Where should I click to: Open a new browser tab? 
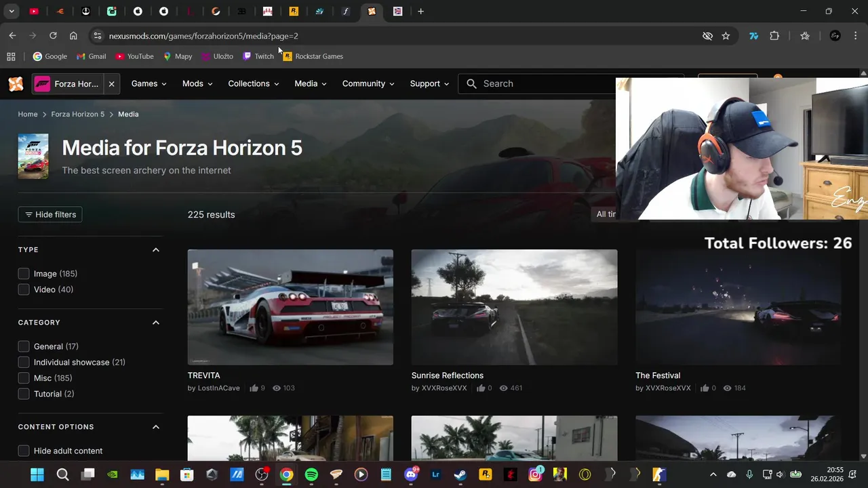pos(420,12)
